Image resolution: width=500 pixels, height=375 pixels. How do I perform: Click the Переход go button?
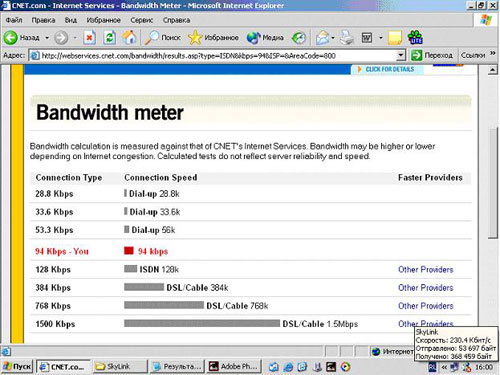(x=432, y=55)
